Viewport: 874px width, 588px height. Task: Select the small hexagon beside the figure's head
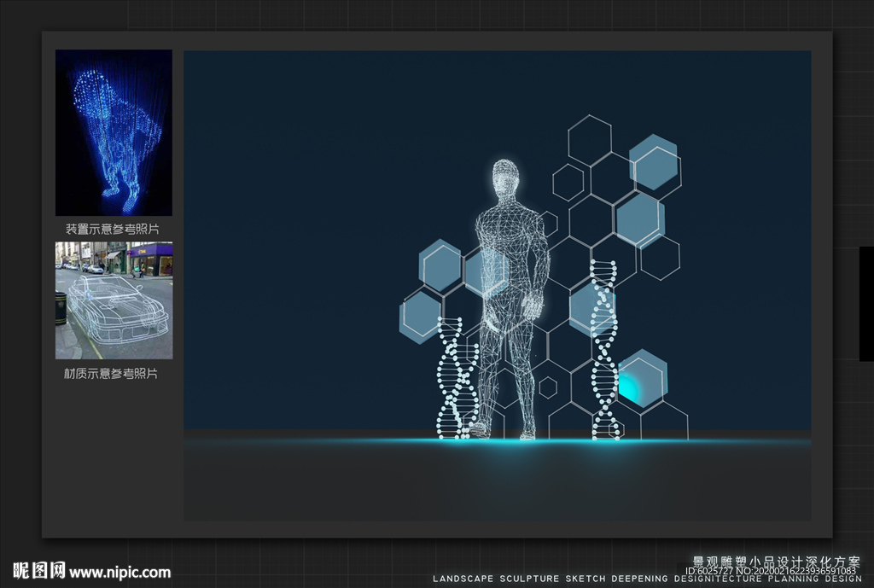(568, 183)
